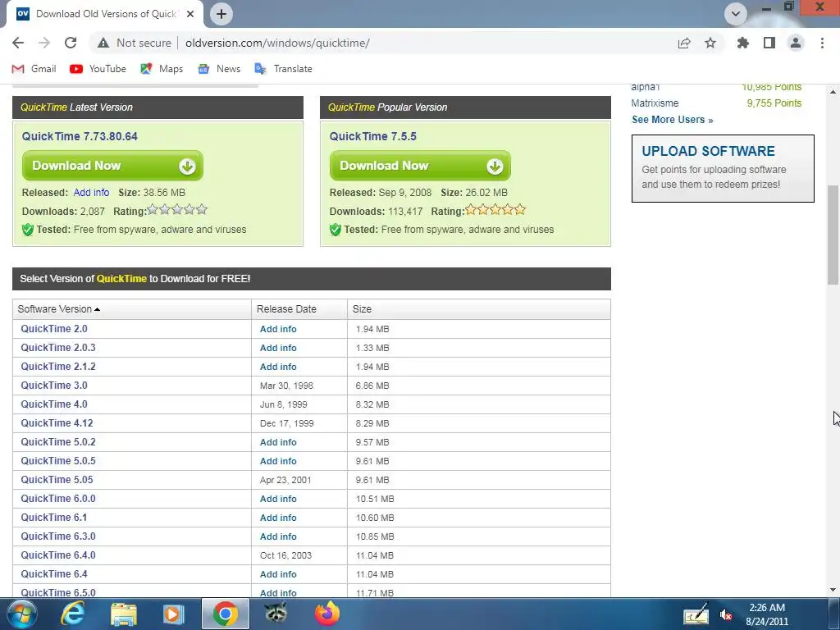Screen dimensions: 840x630
Task: Open the Chrome profile avatar
Action: [796, 43]
